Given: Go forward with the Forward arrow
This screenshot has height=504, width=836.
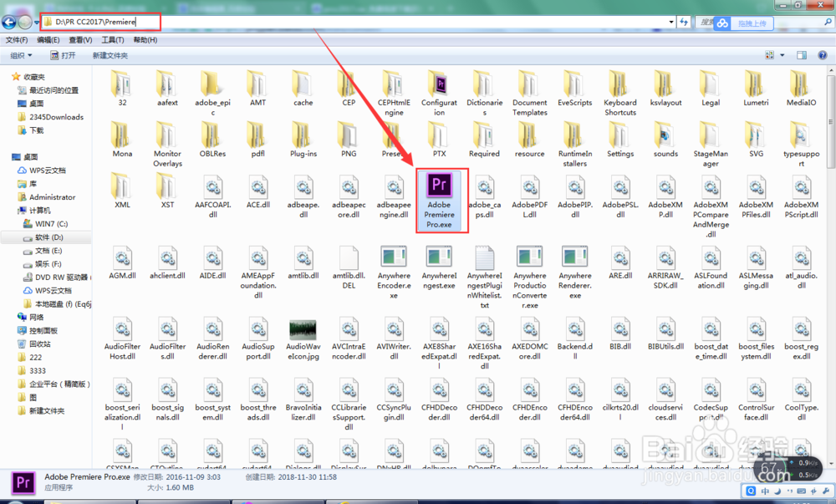Looking at the screenshot, I should (24, 22).
